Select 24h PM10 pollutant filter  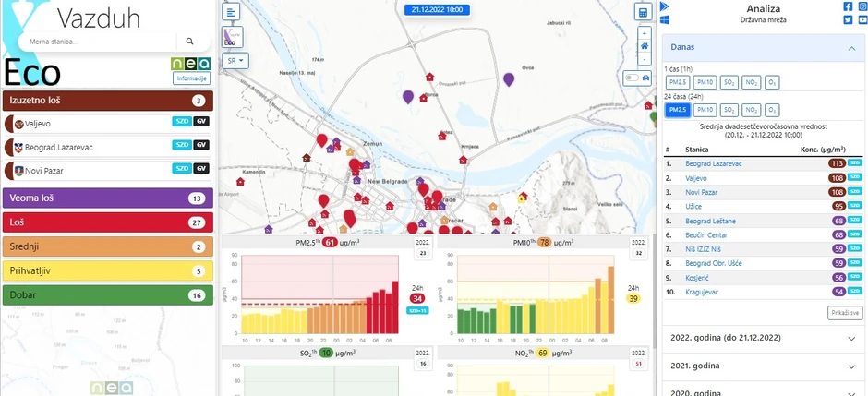point(705,110)
